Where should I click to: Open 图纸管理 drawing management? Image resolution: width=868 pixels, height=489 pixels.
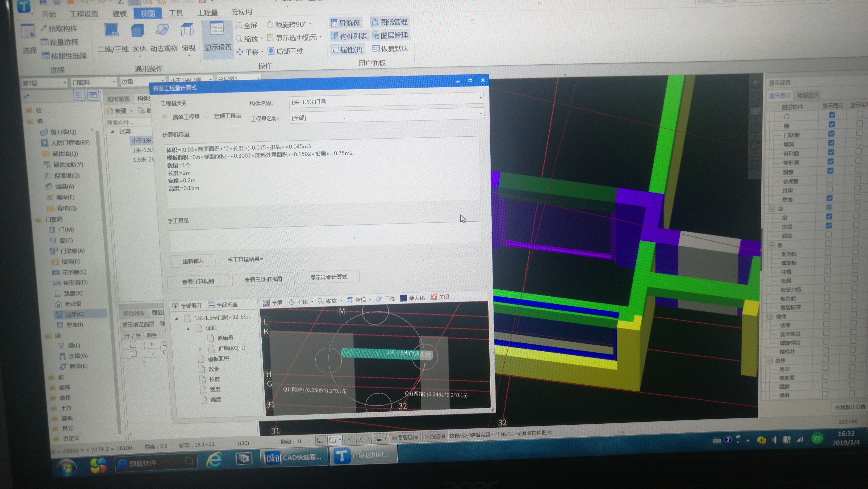(x=390, y=22)
